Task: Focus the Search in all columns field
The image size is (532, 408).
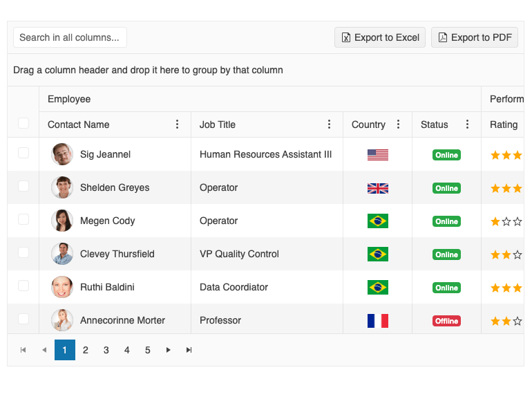Action: pyautogui.click(x=70, y=37)
